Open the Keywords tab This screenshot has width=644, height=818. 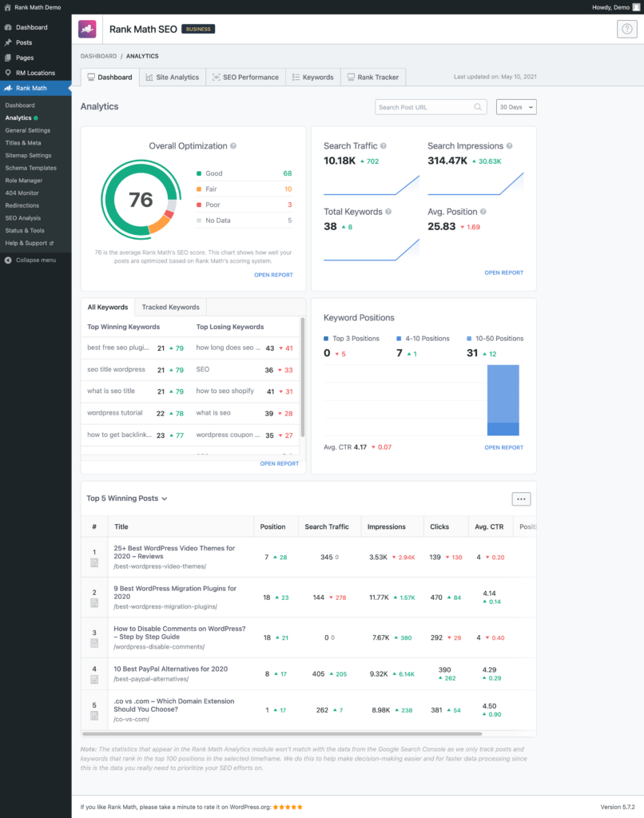[x=313, y=77]
